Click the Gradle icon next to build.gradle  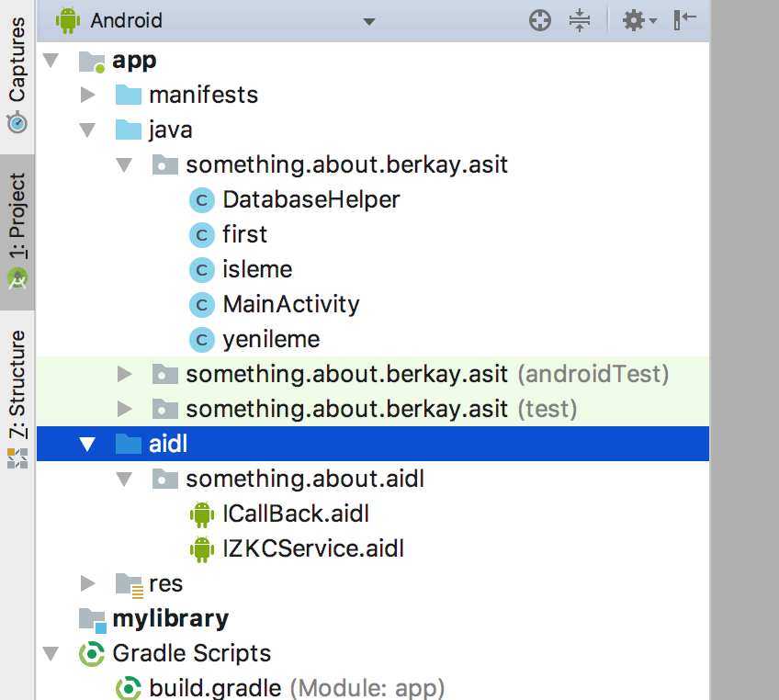point(129,687)
